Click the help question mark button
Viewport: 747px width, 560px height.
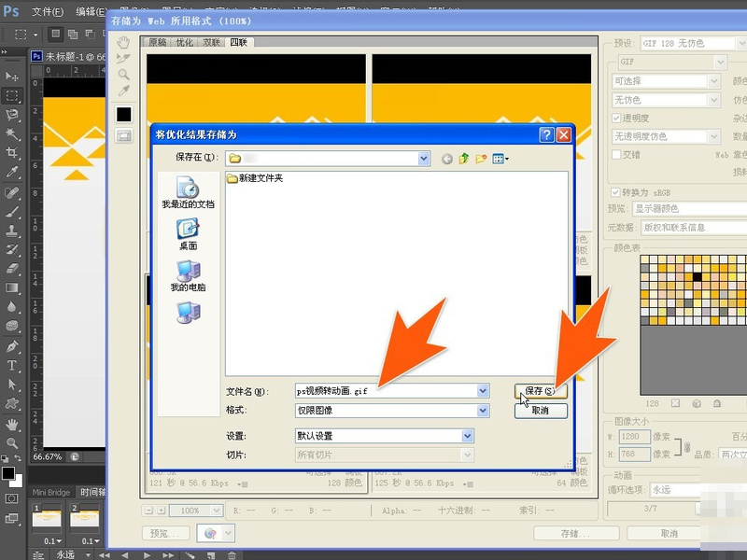tap(546, 134)
